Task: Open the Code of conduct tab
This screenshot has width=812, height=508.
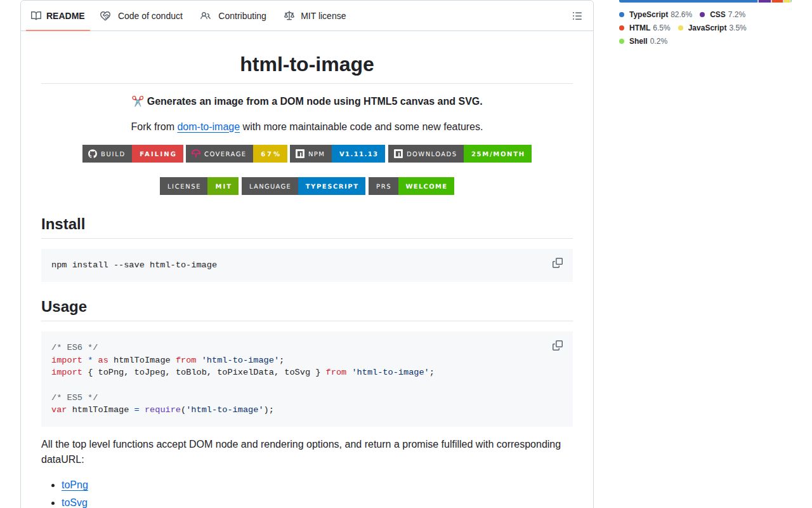Action: coord(141,16)
